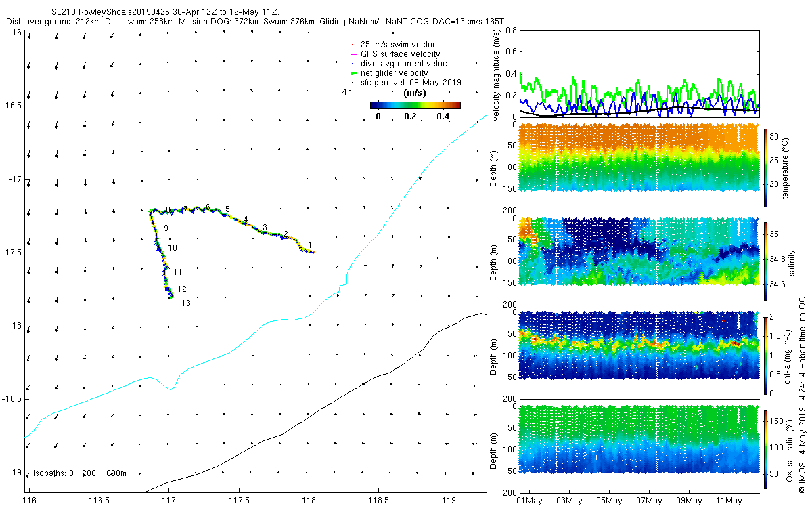Click the velocity (m/s) color scale bar
This screenshot has width=812, height=508.
click(x=415, y=105)
